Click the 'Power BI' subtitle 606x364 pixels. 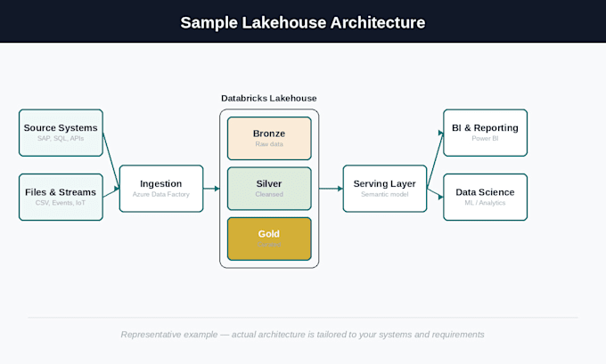[486, 138]
